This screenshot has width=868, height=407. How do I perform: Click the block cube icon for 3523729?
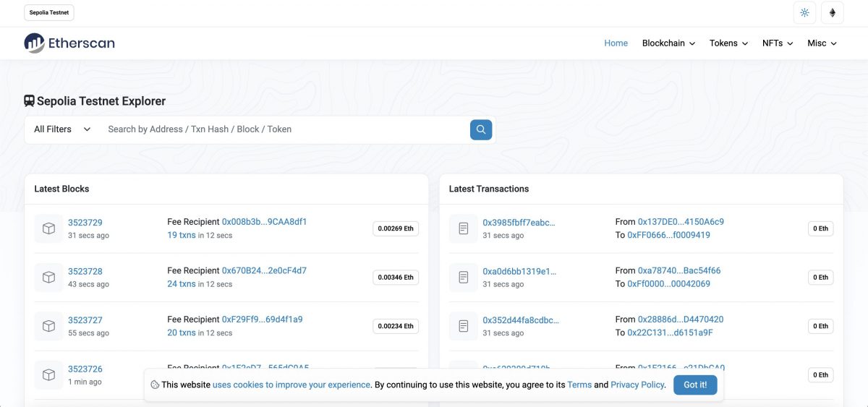pos(48,228)
